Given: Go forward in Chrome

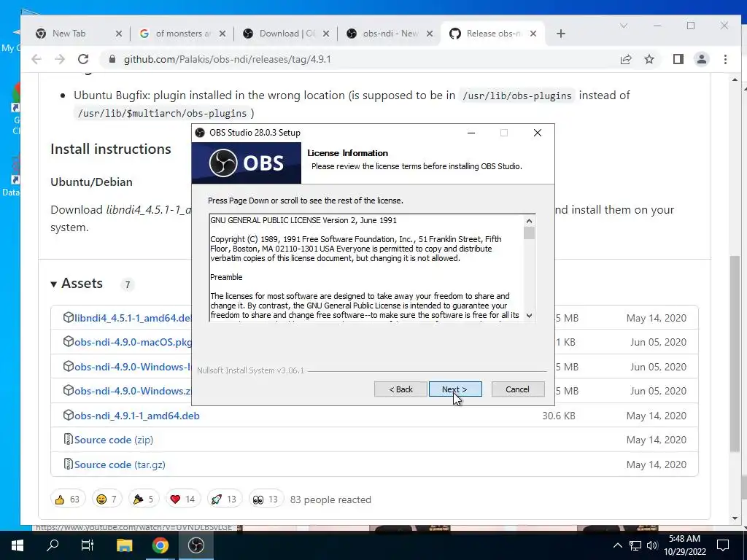Looking at the screenshot, I should coord(60,59).
